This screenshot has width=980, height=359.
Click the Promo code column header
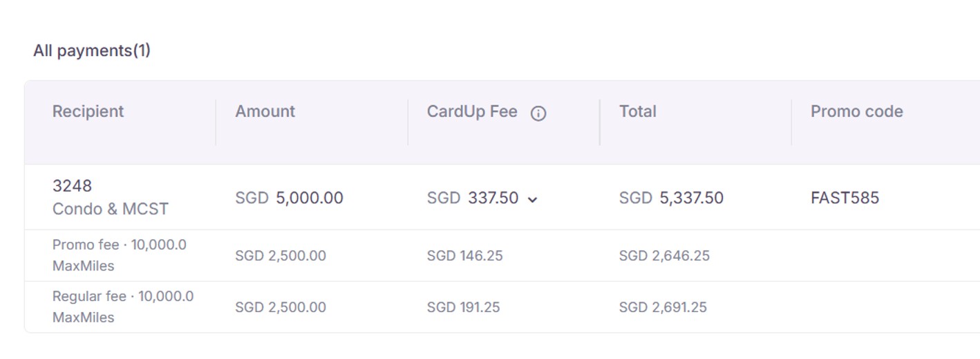[x=856, y=111]
